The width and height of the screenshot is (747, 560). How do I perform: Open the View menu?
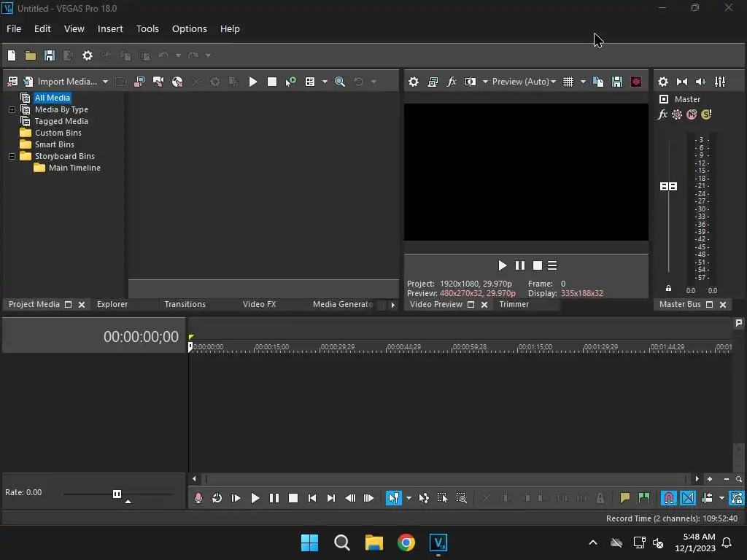click(74, 29)
